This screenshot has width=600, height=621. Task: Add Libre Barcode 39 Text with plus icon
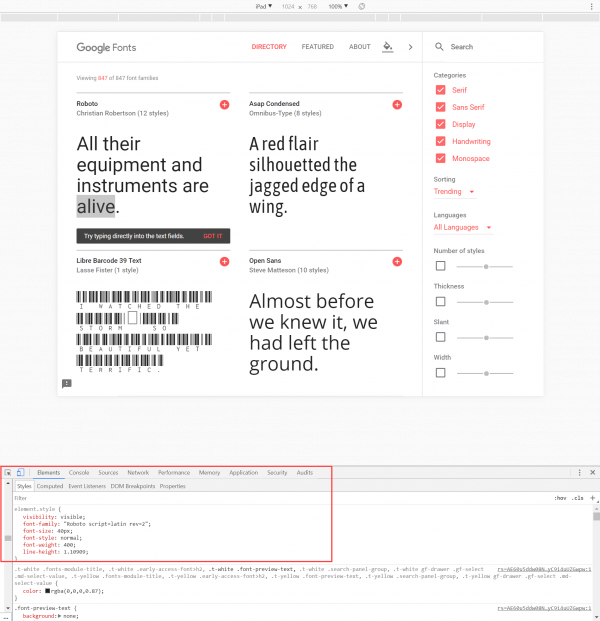225,261
